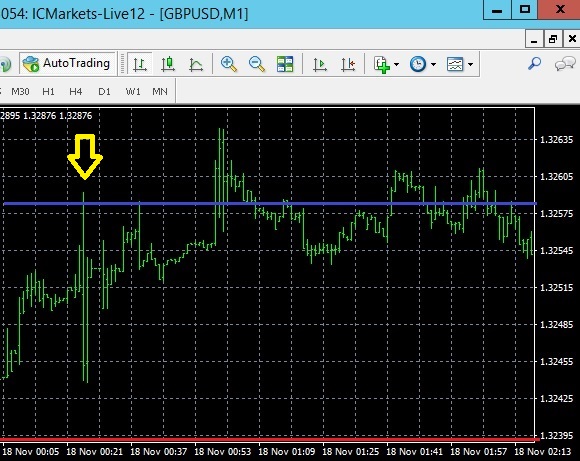This screenshot has height=461, width=580.
Task: Select the M30 timeframe
Action: pos(20,91)
